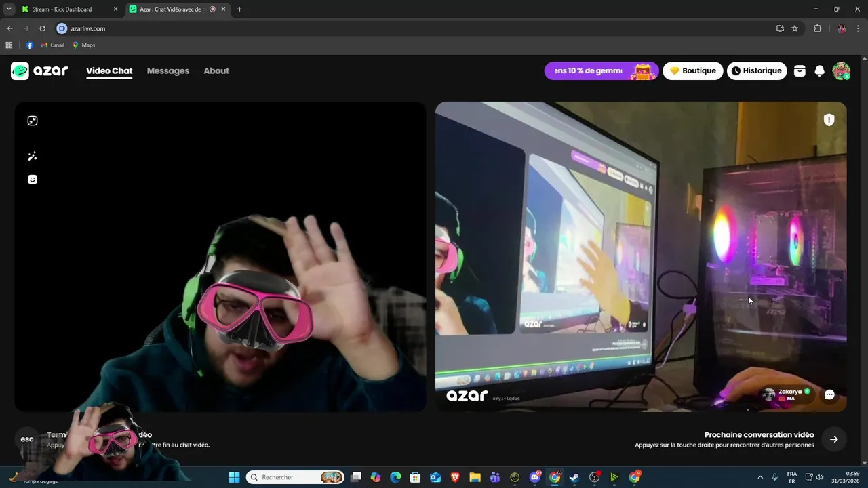Open Zakarya's profile badge
868x488 pixels.
pos(787,394)
